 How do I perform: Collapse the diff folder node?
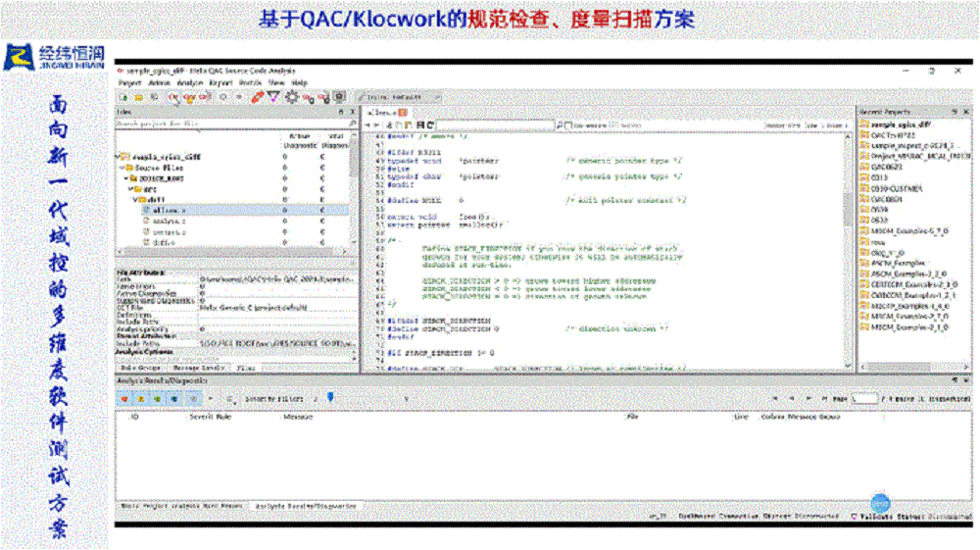click(135, 200)
